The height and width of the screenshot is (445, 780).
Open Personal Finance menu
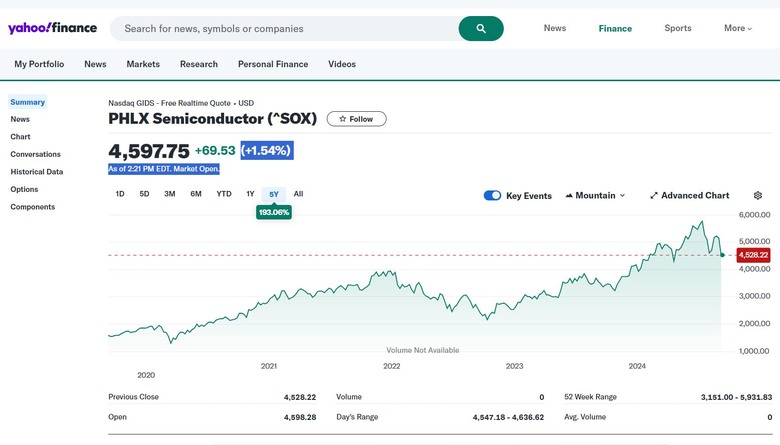click(273, 64)
